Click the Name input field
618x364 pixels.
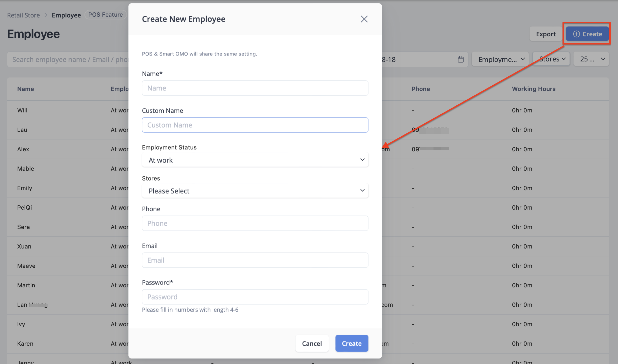point(255,88)
